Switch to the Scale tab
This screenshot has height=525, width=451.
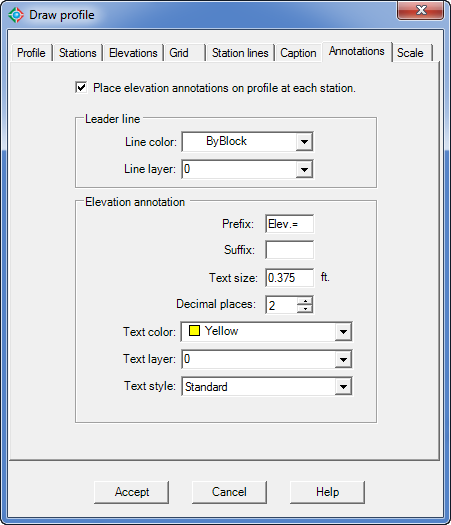(x=410, y=53)
